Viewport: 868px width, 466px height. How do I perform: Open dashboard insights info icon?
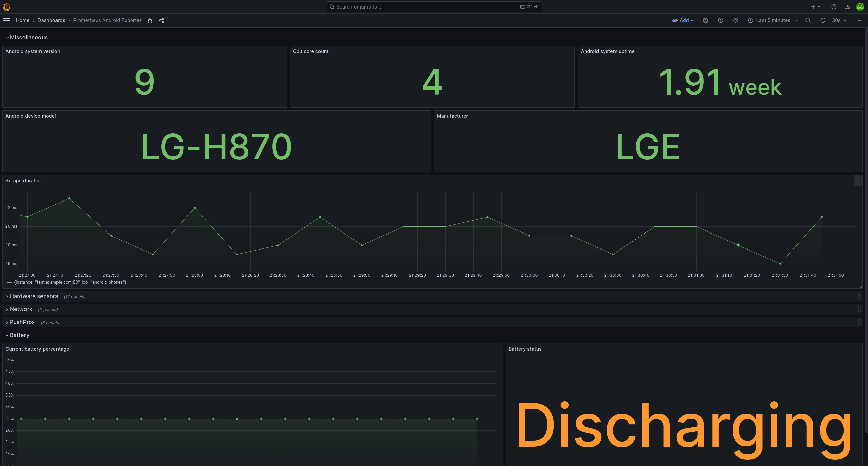(721, 20)
